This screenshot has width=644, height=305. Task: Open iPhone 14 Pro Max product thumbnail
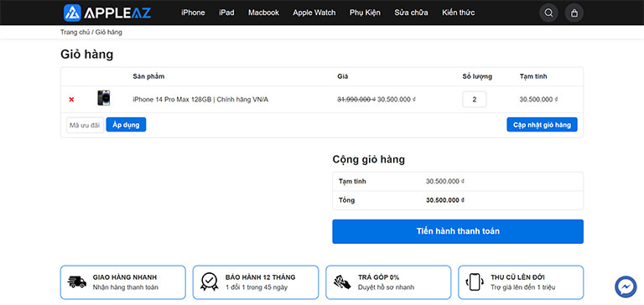(x=103, y=98)
